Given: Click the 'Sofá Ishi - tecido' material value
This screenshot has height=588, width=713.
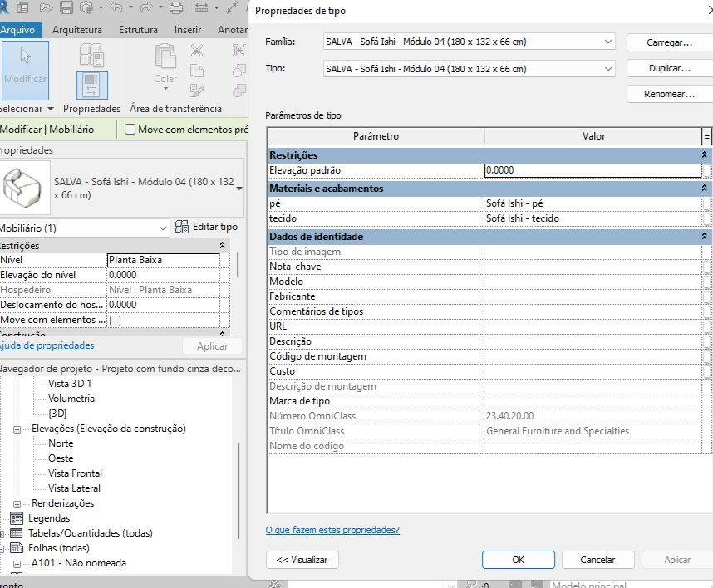Looking at the screenshot, I should pos(593,218).
